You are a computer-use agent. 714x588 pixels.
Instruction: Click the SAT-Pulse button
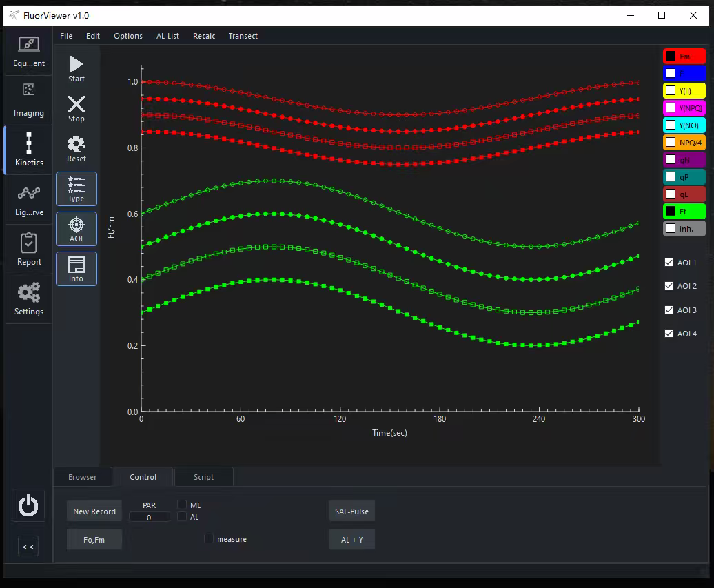pos(351,511)
